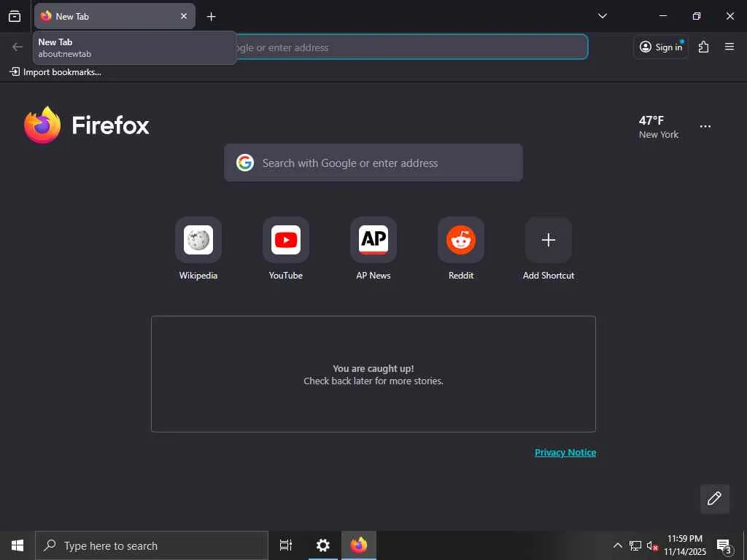
Task: Open the Windows Start menu
Action: tap(18, 545)
